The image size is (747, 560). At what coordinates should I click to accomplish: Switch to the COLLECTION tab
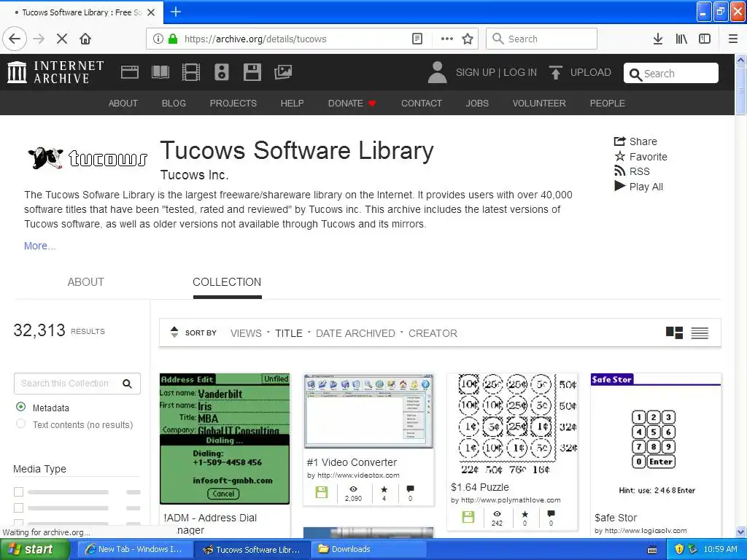227,282
